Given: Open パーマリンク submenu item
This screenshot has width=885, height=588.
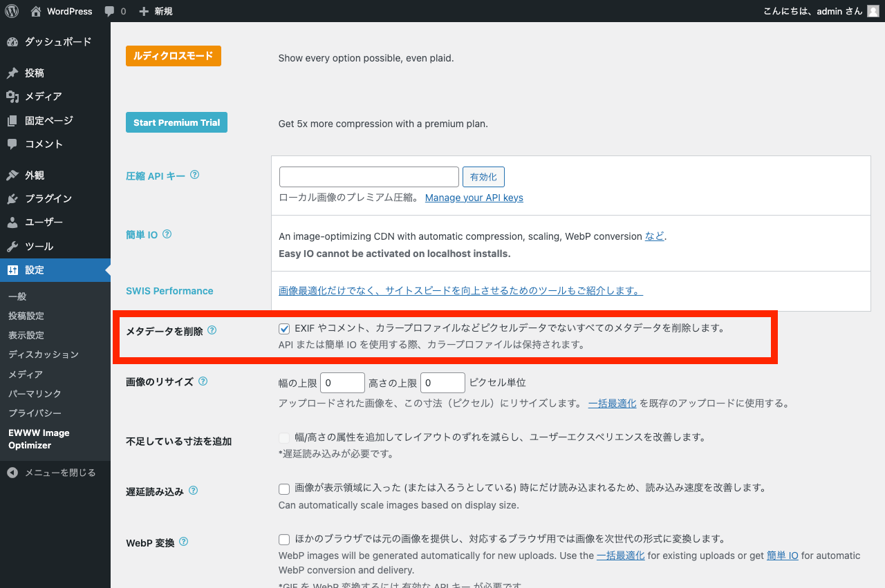Looking at the screenshot, I should coord(35,394).
